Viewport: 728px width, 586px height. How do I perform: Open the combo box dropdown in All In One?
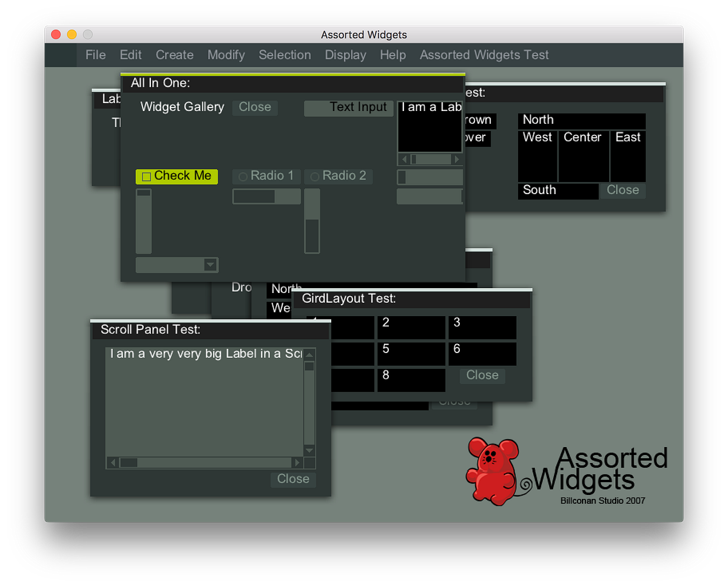[x=210, y=264]
